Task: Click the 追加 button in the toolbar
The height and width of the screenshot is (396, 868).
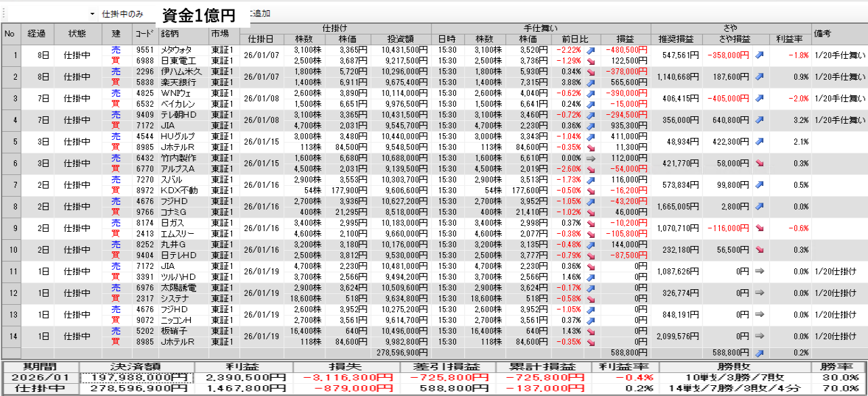Action: pos(260,14)
